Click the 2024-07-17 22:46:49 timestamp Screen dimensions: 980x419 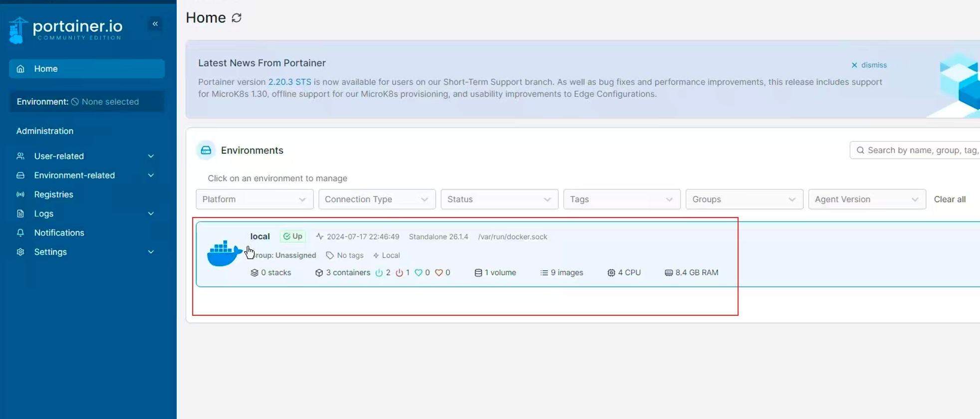pyautogui.click(x=363, y=237)
